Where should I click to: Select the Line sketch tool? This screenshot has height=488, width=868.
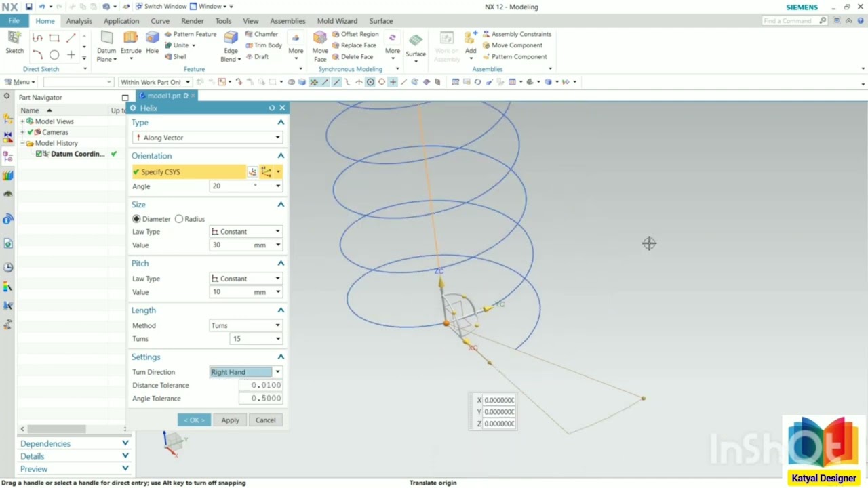coord(71,38)
